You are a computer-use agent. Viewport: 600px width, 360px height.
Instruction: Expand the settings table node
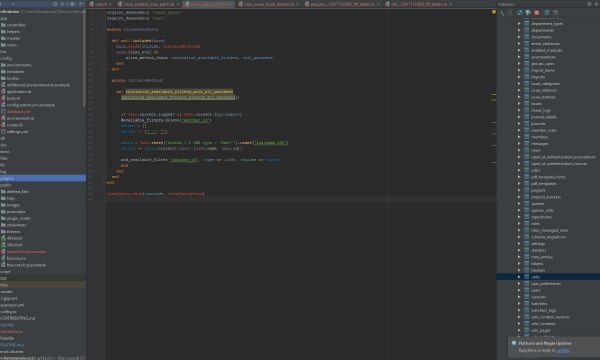click(x=519, y=243)
